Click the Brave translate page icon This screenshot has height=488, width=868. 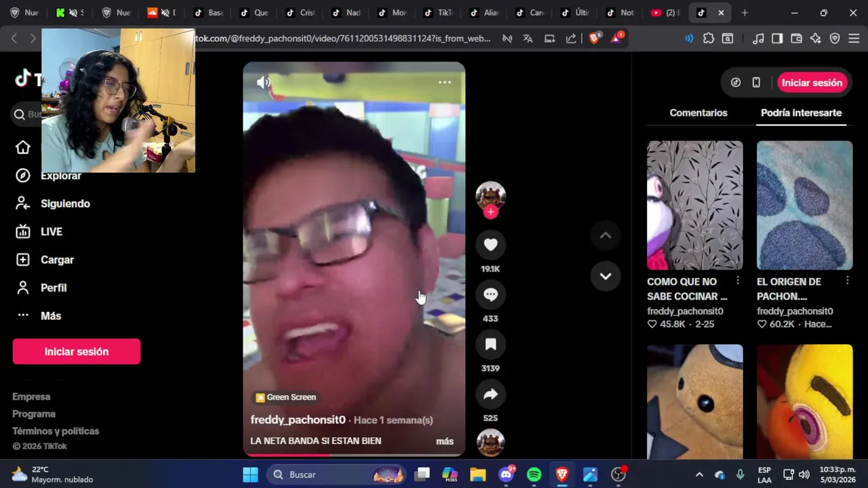pos(528,39)
